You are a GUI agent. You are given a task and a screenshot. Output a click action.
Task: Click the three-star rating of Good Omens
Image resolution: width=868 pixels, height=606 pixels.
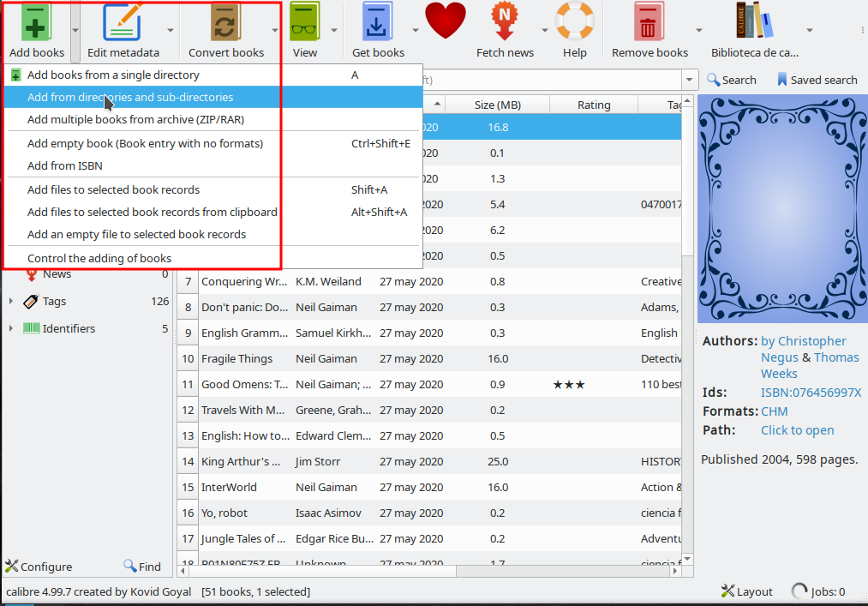click(568, 385)
